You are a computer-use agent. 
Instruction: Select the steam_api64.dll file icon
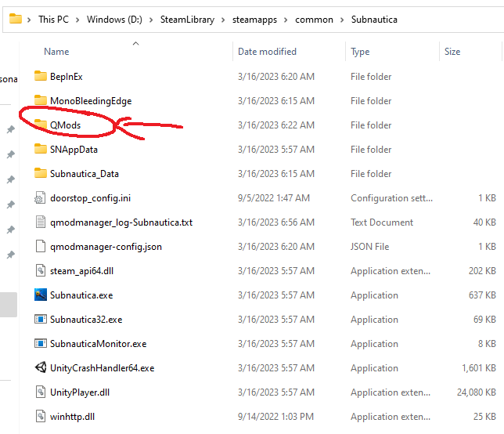(x=41, y=270)
